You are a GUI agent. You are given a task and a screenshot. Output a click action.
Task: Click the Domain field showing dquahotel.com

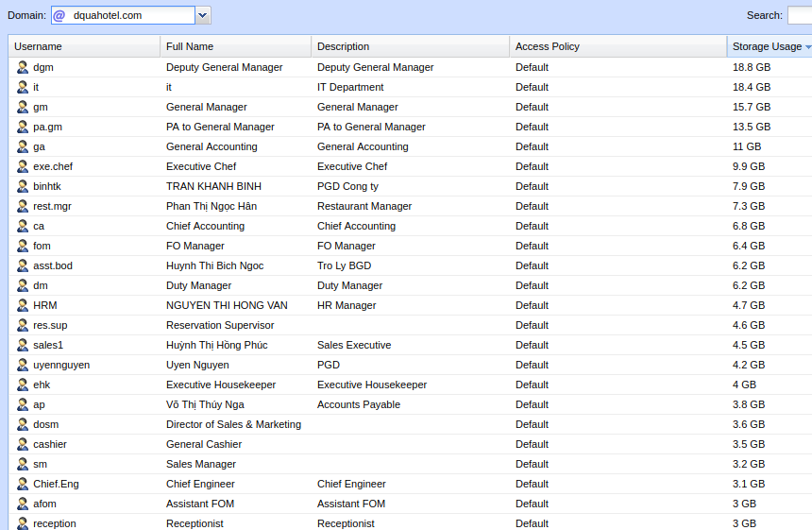124,15
